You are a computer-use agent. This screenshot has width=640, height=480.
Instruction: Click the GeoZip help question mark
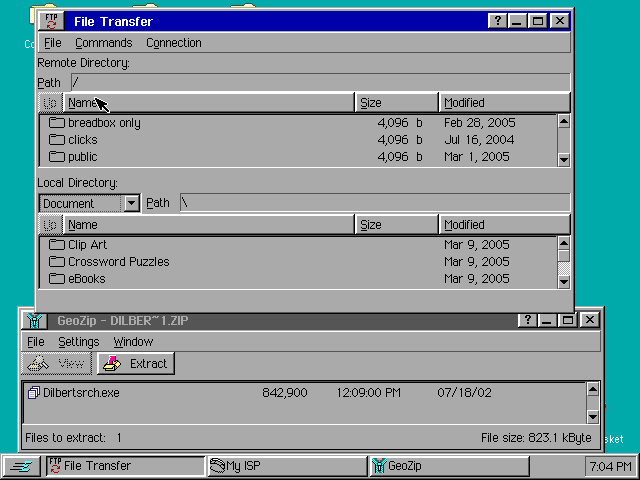point(527,320)
